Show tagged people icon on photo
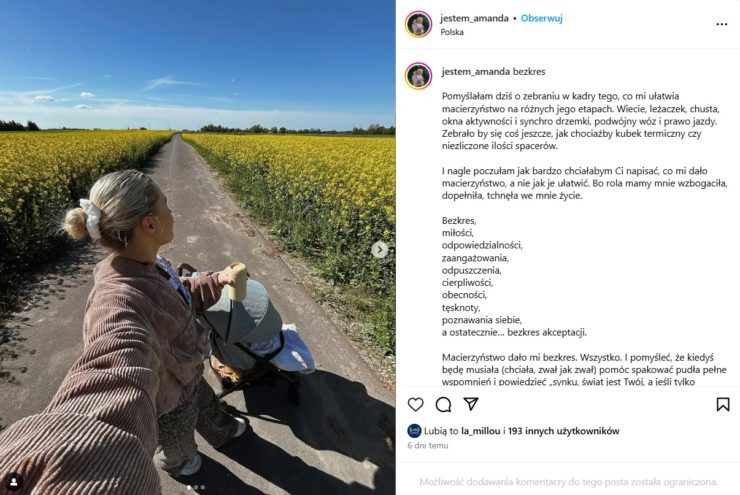 (x=14, y=482)
